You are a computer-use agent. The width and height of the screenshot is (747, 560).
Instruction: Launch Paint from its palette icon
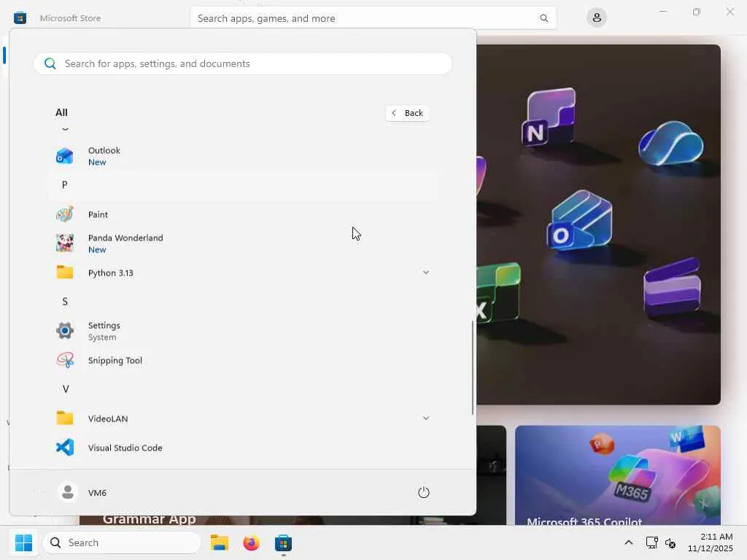[x=65, y=214]
